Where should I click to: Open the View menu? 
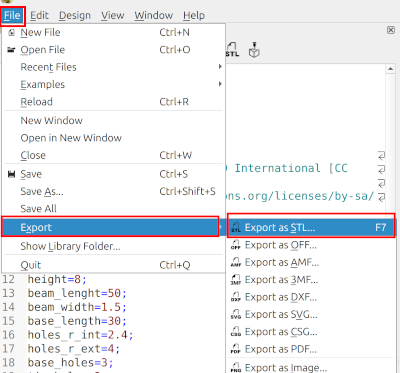point(113,16)
